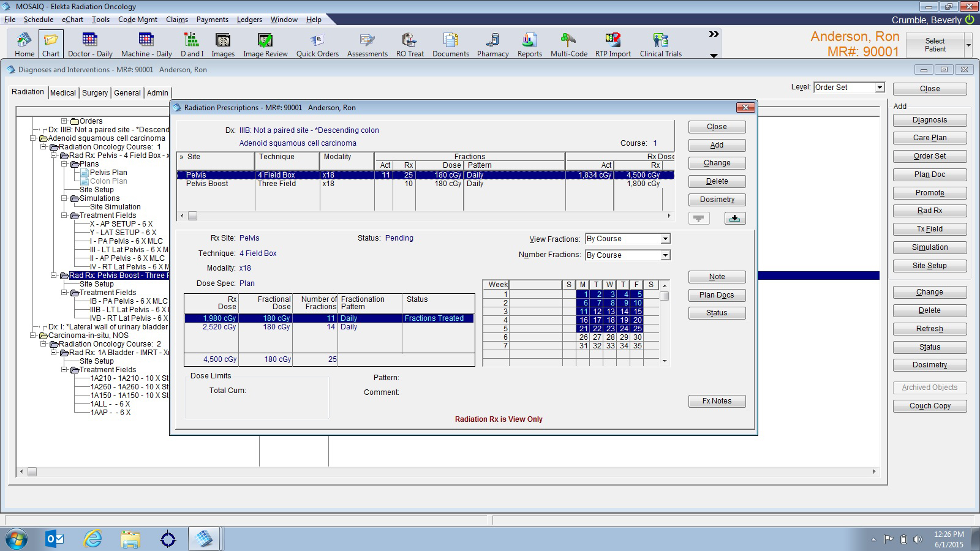Open Internet Explorer from taskbar
The height and width of the screenshot is (551, 980).
click(x=92, y=539)
